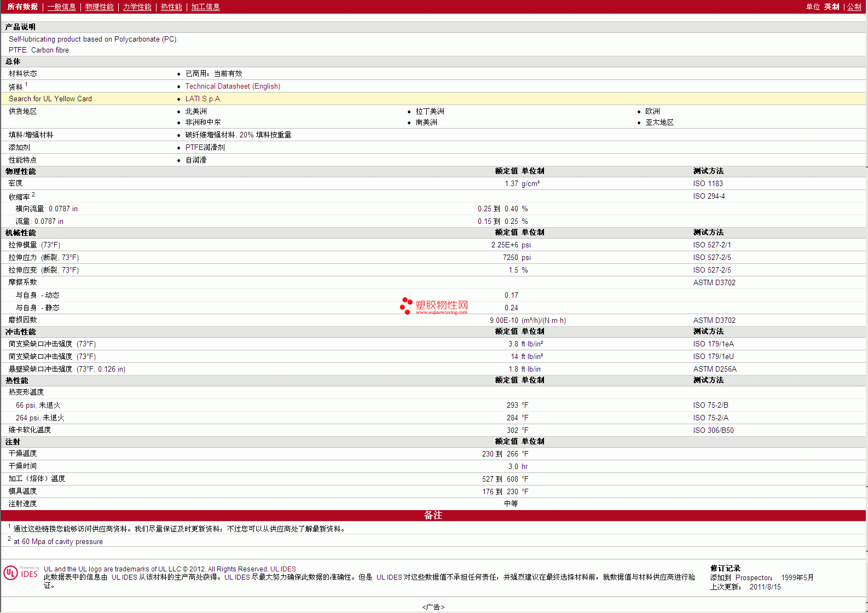The width and height of the screenshot is (868, 613).
Task: Switch units to 公制
Action: (x=854, y=7)
